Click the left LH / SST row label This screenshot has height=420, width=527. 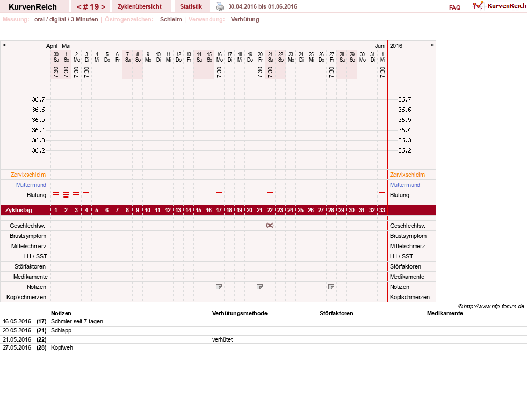point(35,256)
